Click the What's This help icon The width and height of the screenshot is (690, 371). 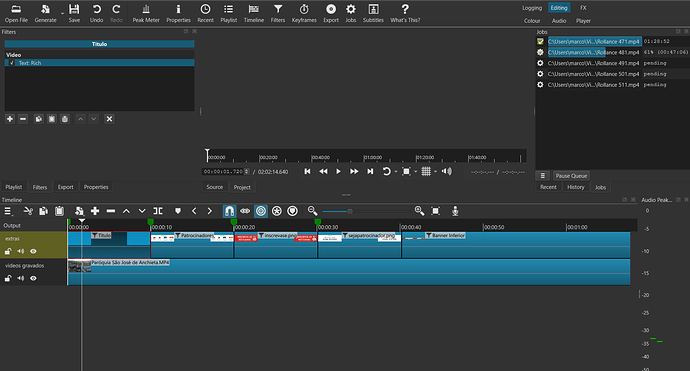pyautogui.click(x=405, y=13)
